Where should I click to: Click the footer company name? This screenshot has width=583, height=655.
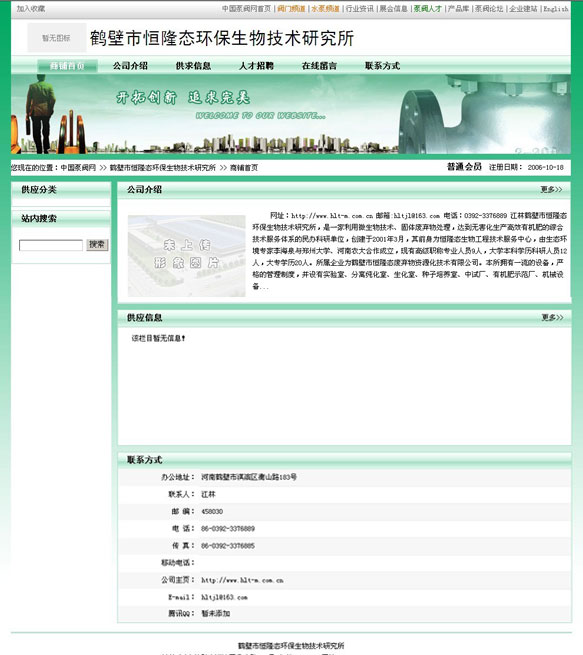coord(291,646)
